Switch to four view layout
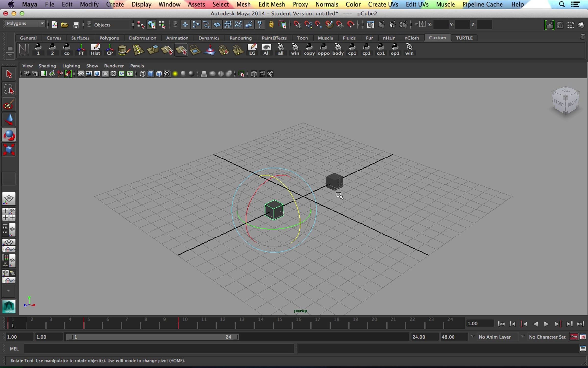Image resolution: width=588 pixels, height=368 pixels. (x=9, y=214)
